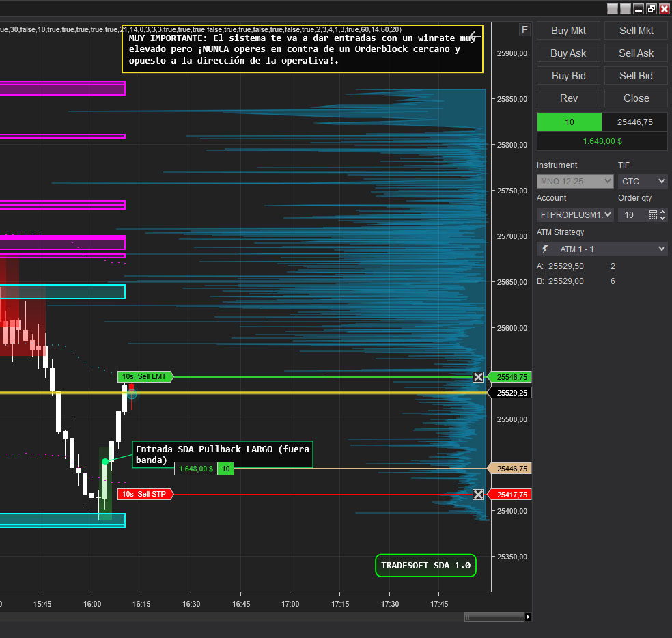This screenshot has height=638, width=672.
Task: Click the green position quantity box
Action: (569, 122)
